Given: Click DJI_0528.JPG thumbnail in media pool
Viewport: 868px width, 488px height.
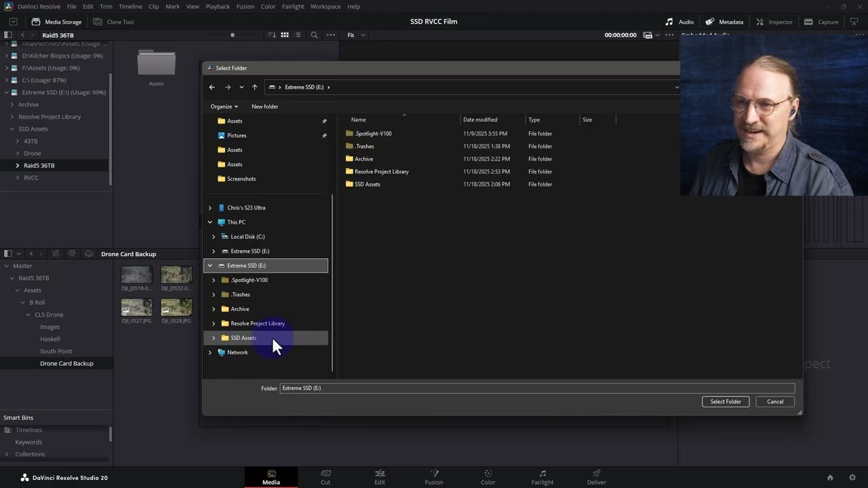Looking at the screenshot, I should click(x=176, y=308).
